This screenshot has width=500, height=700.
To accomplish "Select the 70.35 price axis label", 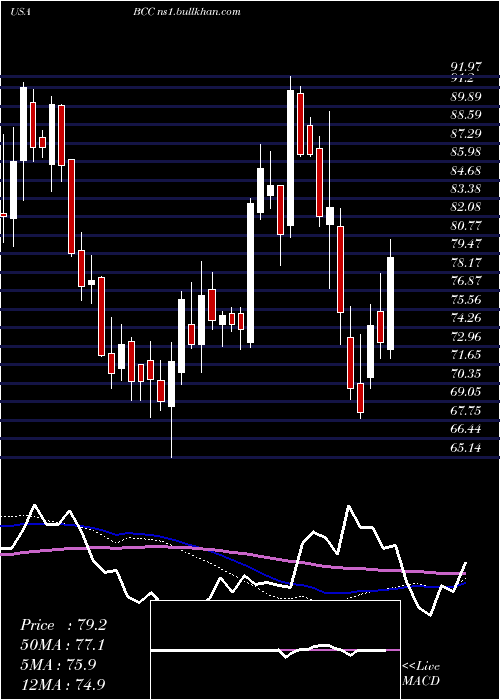I will point(466,373).
